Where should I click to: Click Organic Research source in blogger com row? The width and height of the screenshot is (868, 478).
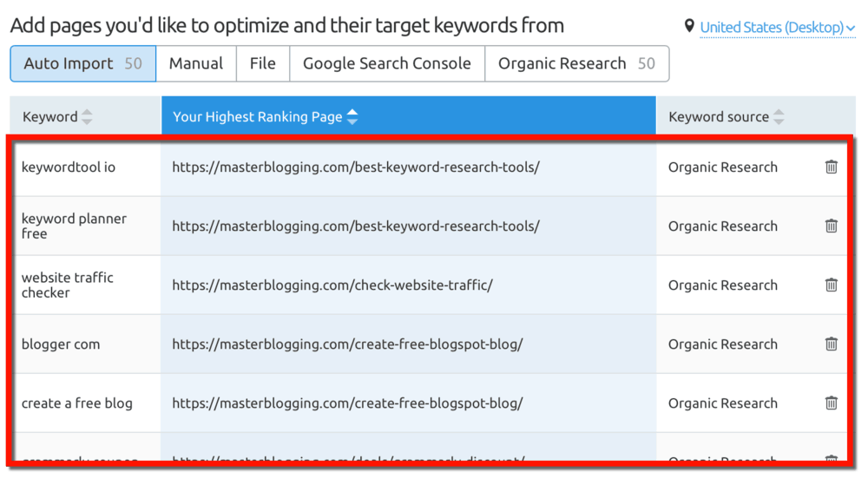click(x=722, y=344)
